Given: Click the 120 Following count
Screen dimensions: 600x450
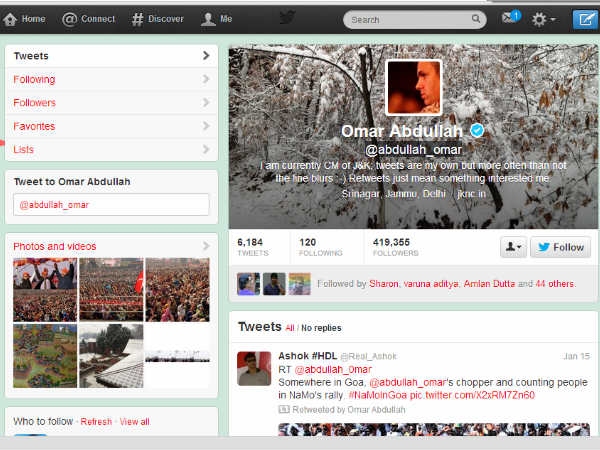Looking at the screenshot, I should 321,247.
